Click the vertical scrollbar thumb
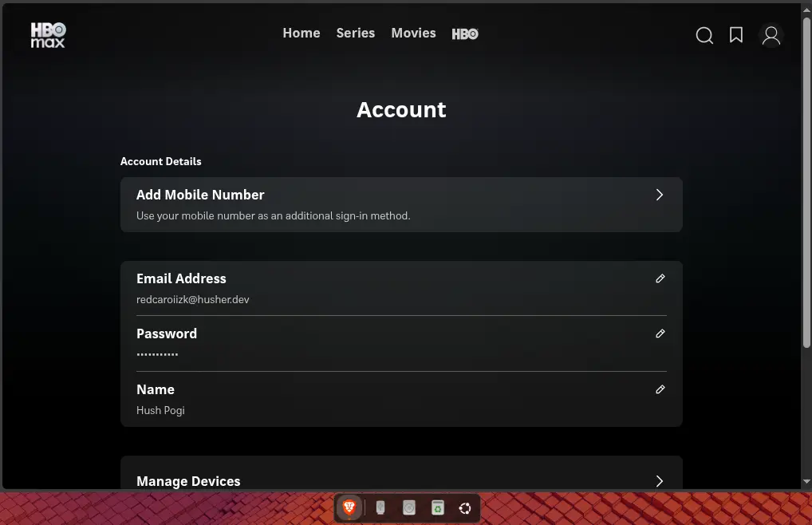Image resolution: width=812 pixels, height=525 pixels. pos(806,182)
